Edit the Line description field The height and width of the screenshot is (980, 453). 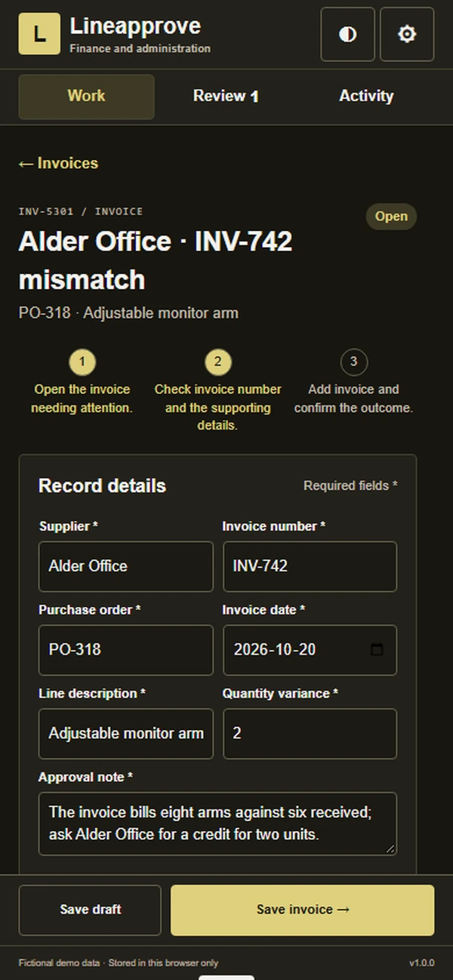126,733
